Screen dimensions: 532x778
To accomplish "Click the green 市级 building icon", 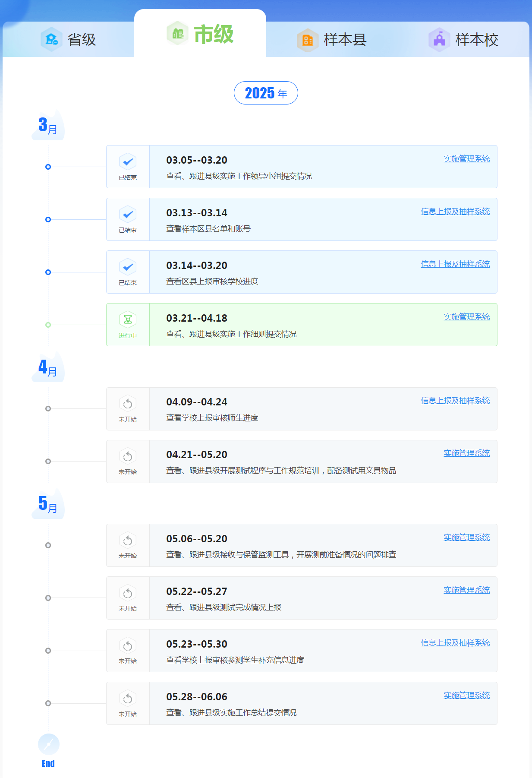I will click(178, 33).
